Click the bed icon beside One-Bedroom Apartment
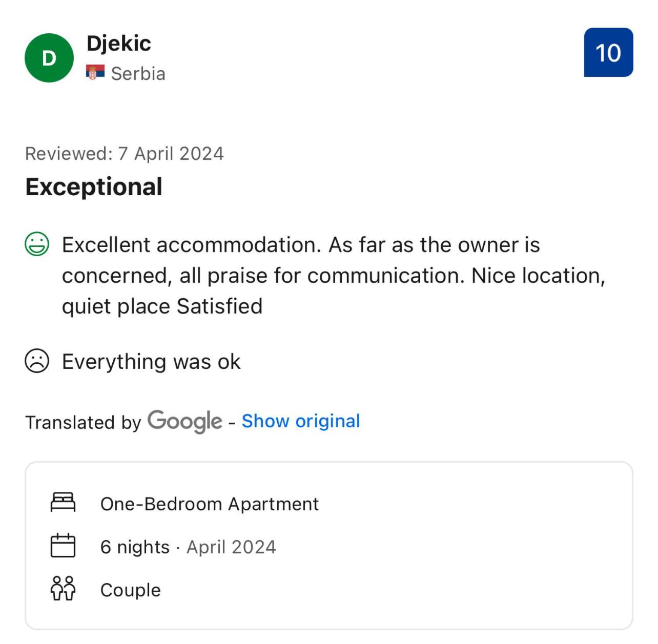This screenshot has height=644, width=658. point(63,503)
